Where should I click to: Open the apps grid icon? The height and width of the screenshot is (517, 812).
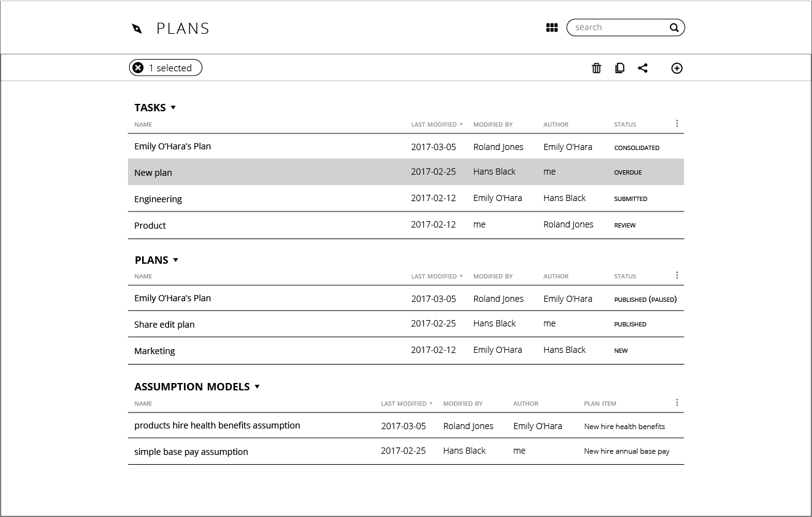[x=552, y=28]
